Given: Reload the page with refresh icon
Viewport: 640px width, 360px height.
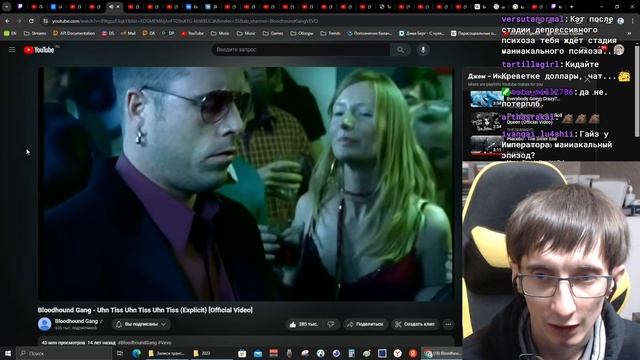Looking at the screenshot, I should (x=31, y=21).
